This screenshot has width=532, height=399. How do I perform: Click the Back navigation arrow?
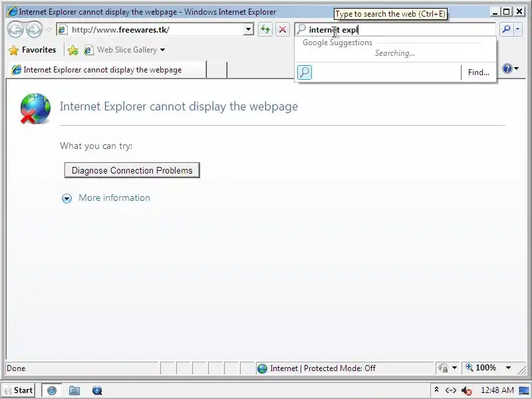pyautogui.click(x=15, y=30)
